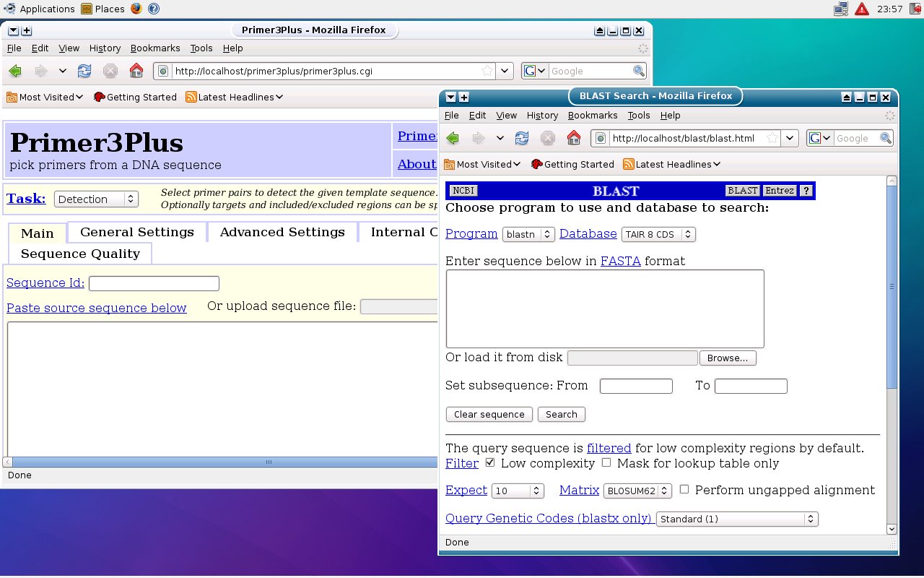This screenshot has width=924, height=578.
Task: Click the question mark help icon in BLAST header
Action: [x=806, y=191]
